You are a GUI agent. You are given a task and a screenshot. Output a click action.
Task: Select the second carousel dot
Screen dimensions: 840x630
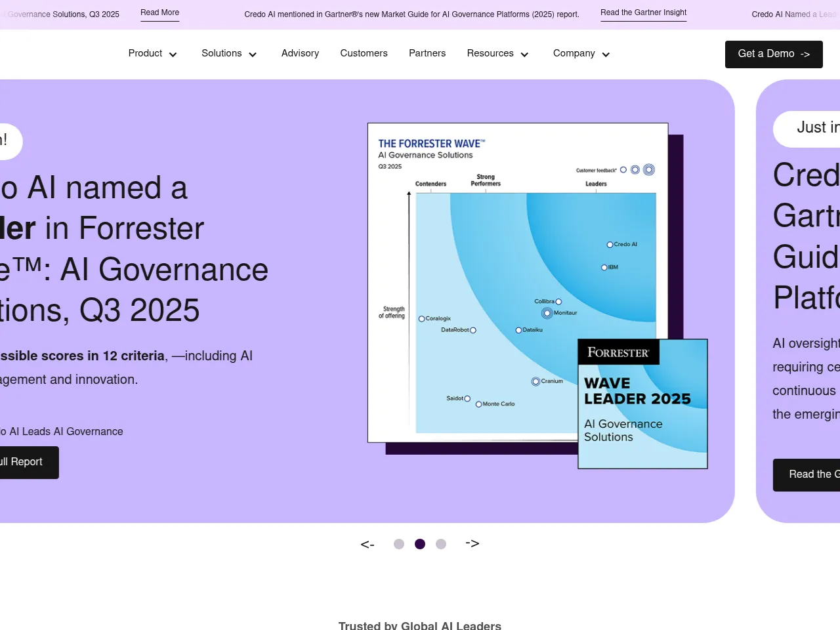click(420, 544)
